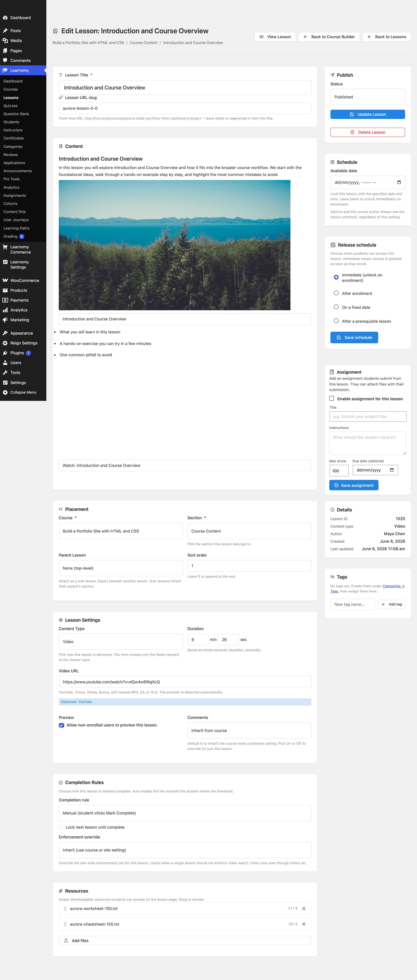Click the Update Lesson button

(367, 114)
